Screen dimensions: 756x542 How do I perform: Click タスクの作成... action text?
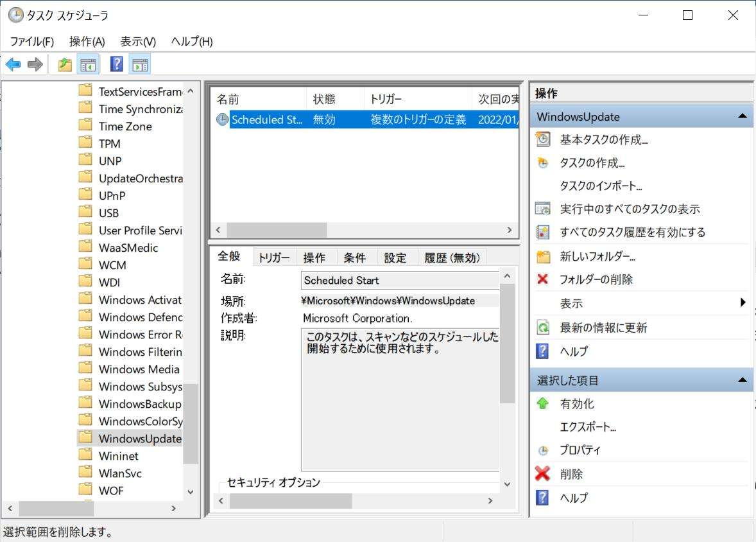tap(592, 162)
